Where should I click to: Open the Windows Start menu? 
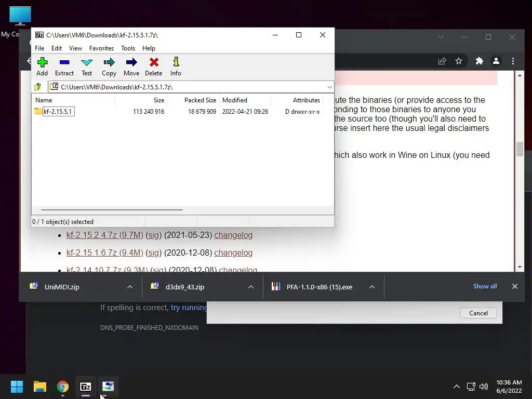17,387
